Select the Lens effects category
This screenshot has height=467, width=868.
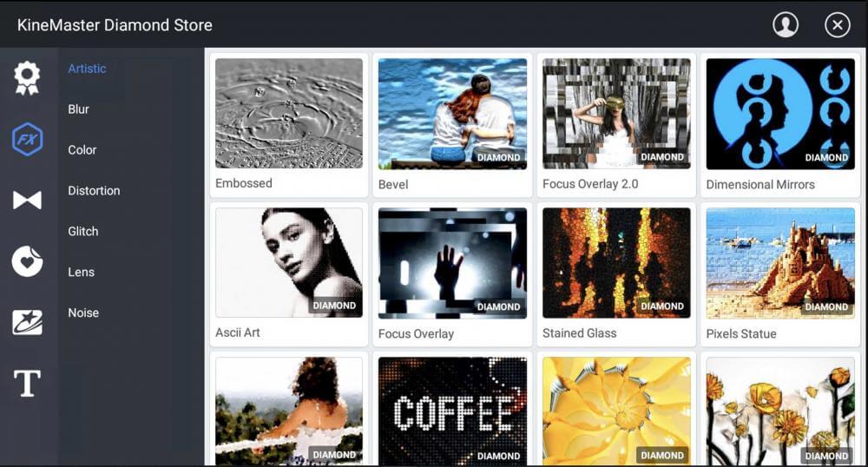[x=82, y=272]
